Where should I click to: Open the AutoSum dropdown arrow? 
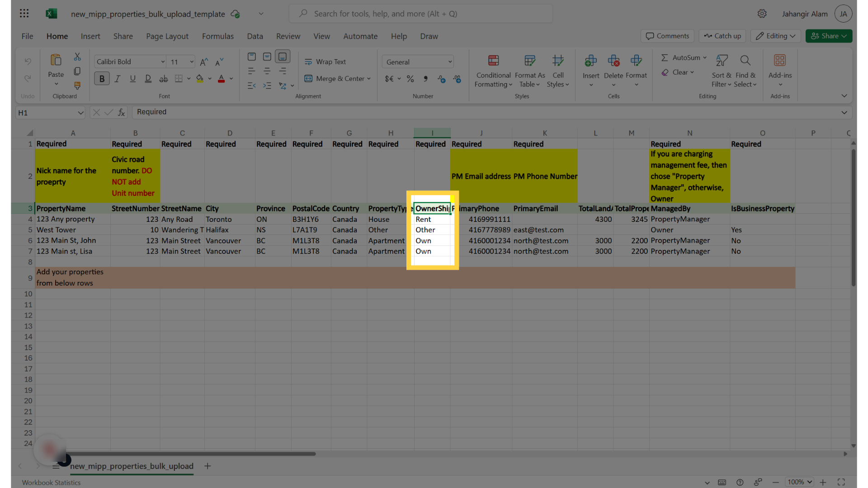[705, 58]
